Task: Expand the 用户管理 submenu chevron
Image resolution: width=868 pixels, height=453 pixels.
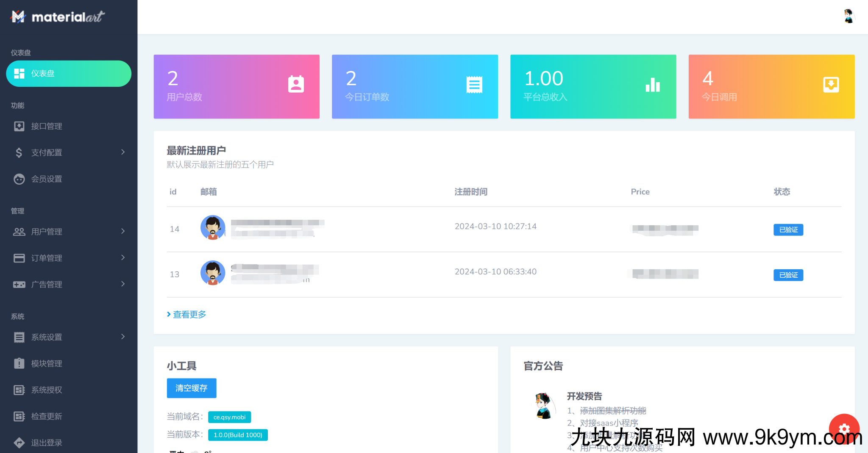Action: 123,231
